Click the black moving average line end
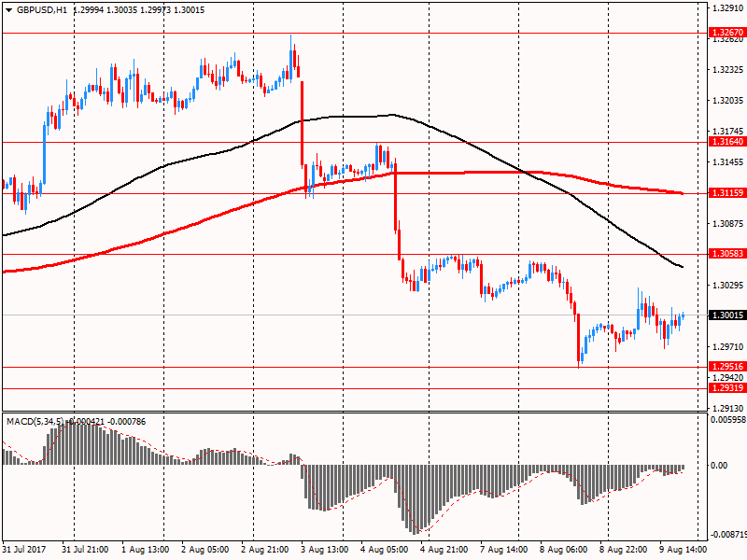The width and height of the screenshot is (747, 560). point(682,267)
